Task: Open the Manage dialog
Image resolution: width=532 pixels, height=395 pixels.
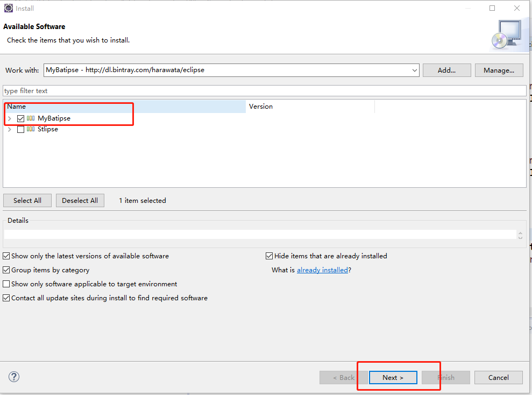Action: click(x=499, y=70)
